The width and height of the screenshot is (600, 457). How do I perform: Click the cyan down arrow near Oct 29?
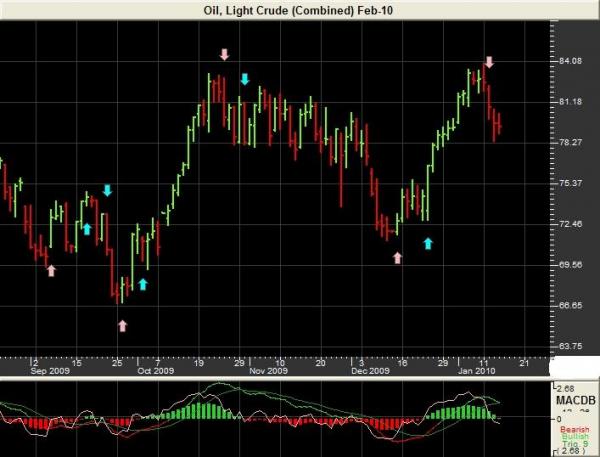coord(245,79)
